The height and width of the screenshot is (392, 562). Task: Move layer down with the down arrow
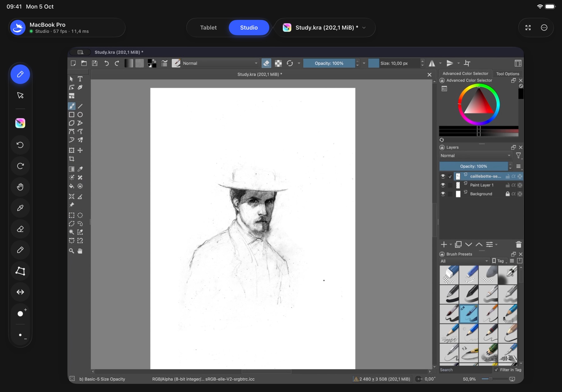(469, 244)
